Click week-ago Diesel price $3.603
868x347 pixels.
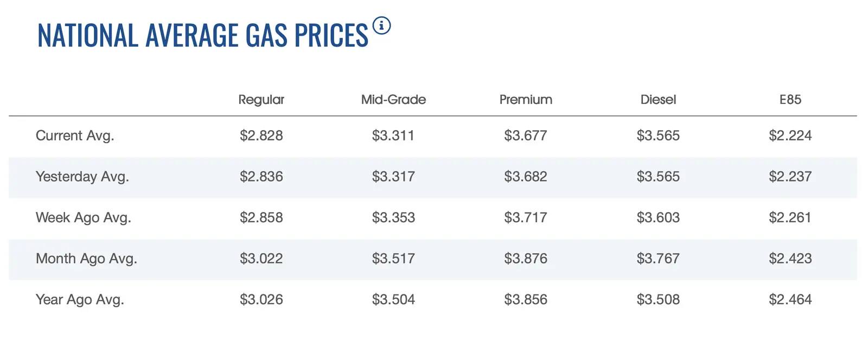pyautogui.click(x=658, y=218)
